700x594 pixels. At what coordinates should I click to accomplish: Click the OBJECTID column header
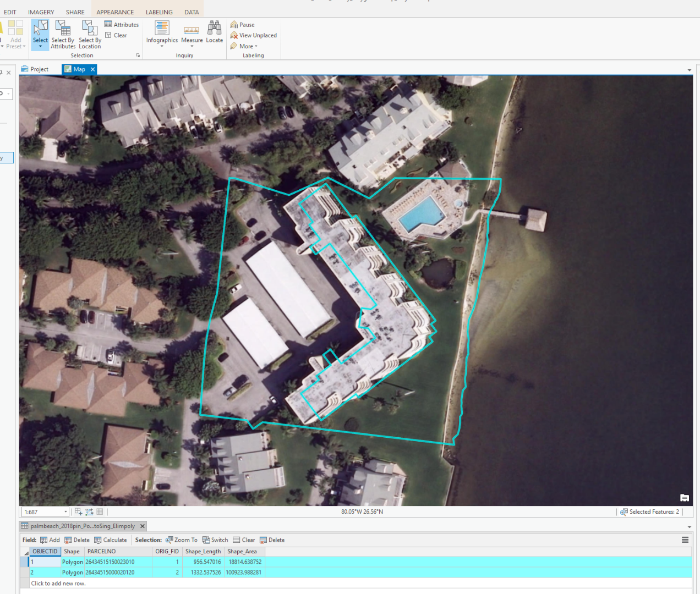pyautogui.click(x=45, y=552)
